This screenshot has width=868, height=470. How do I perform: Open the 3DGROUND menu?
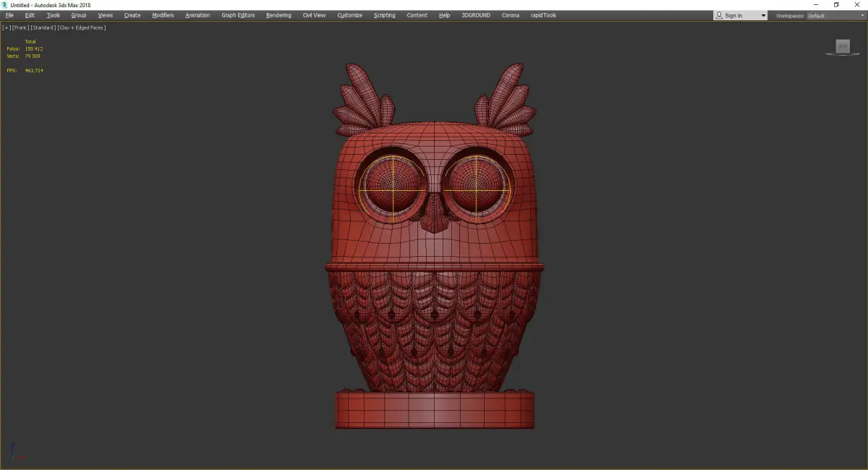tap(476, 15)
